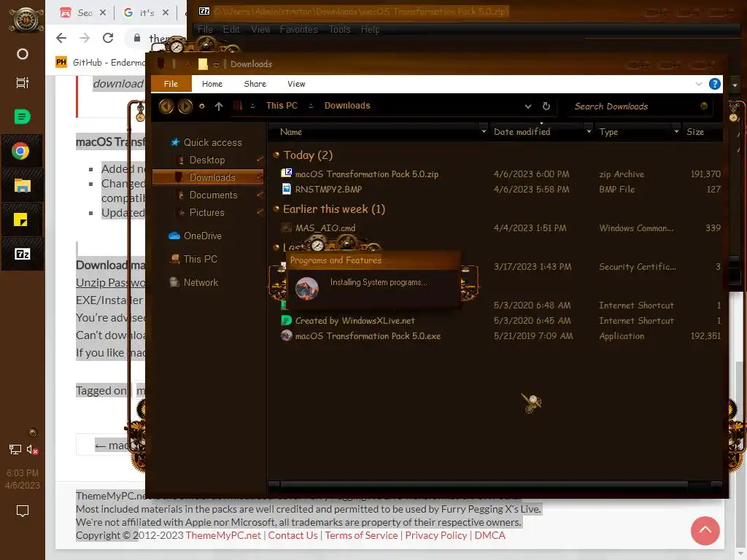Select Desktop in navigation pane

point(206,160)
